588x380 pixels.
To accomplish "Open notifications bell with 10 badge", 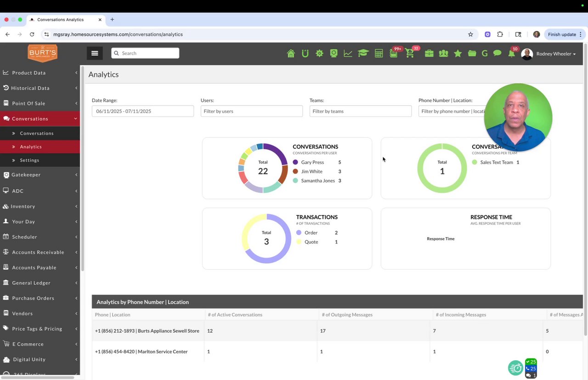I will point(511,53).
